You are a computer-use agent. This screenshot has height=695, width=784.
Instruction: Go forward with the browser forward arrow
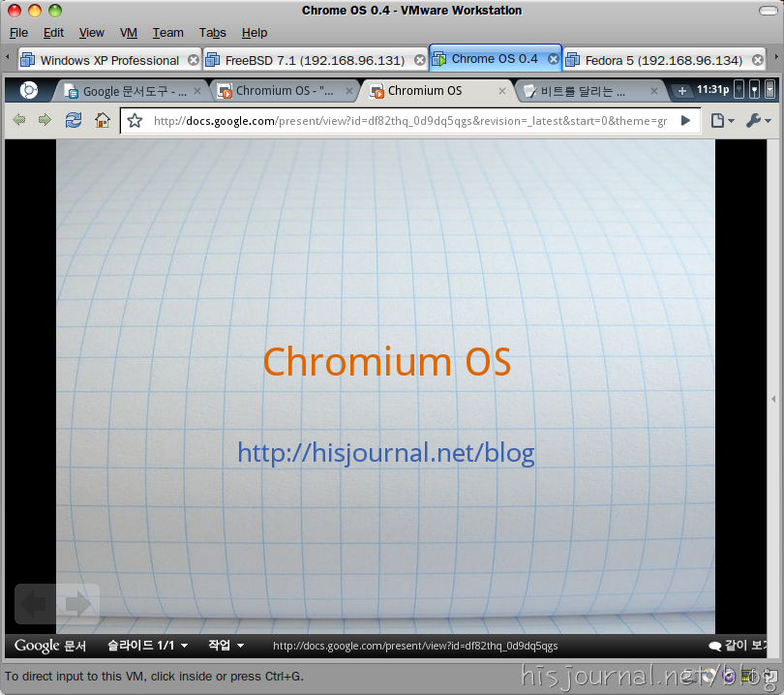click(x=45, y=120)
